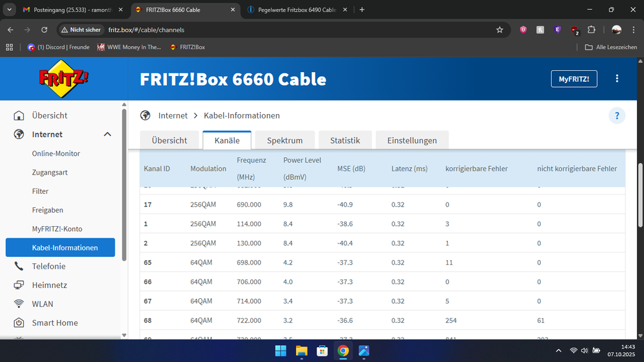Click Internet in the breadcrumb
The image size is (644, 362).
173,115
